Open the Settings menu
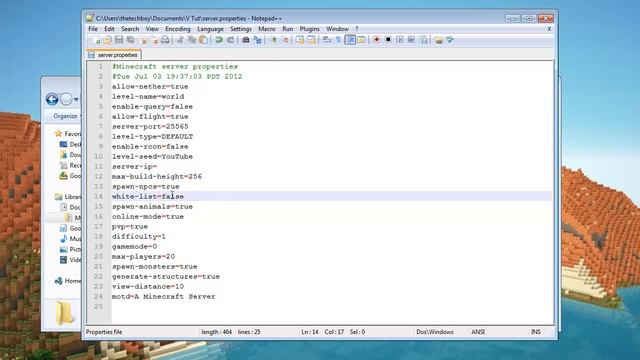Viewport: 640px width, 360px height. (241, 29)
